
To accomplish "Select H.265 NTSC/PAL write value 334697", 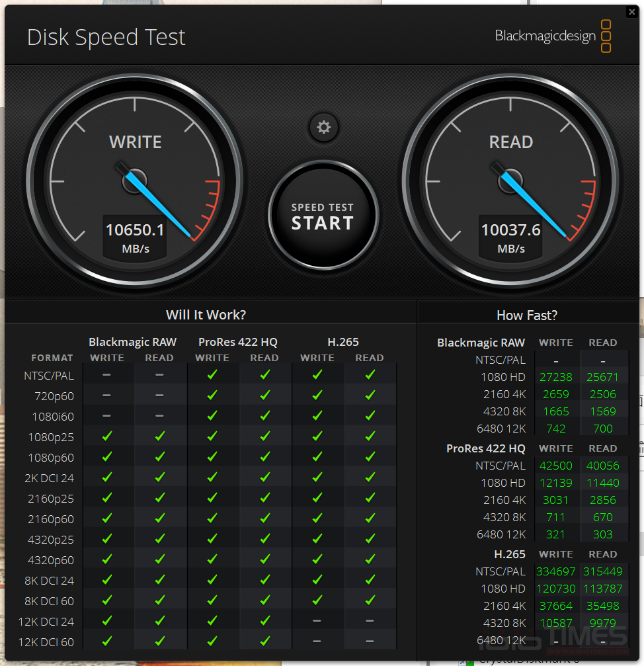I will coord(555,571).
